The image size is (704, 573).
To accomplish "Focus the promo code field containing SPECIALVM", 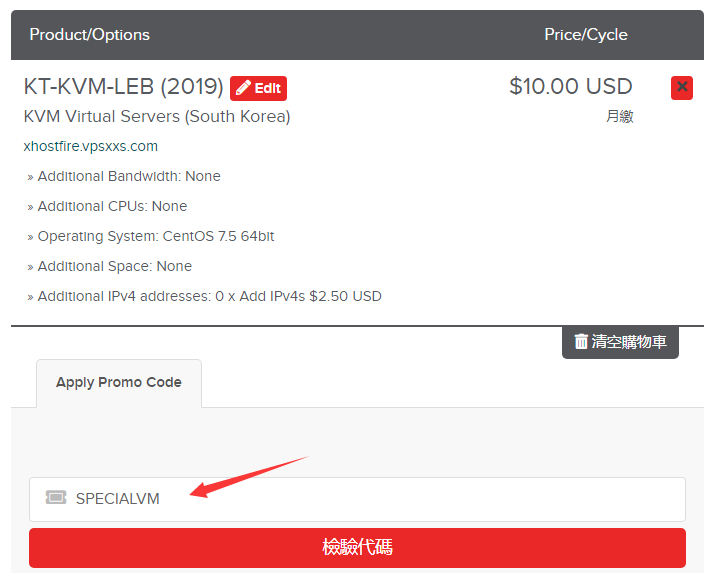I will pyautogui.click(x=357, y=499).
